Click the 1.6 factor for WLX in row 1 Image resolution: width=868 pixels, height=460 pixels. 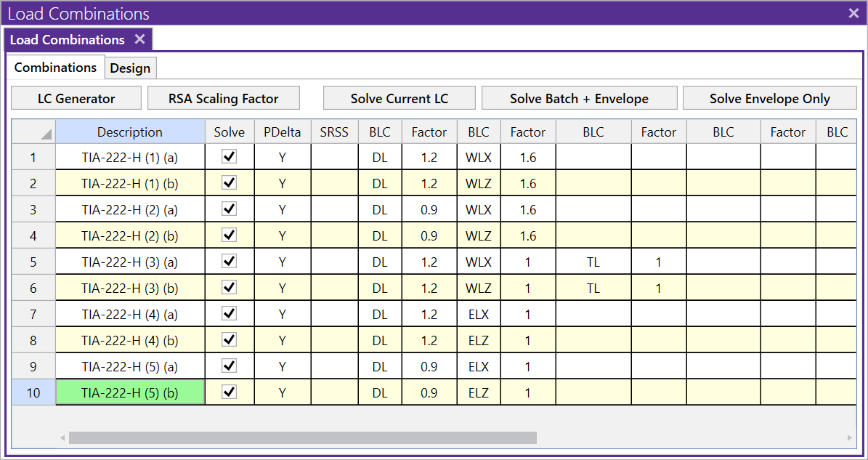[x=527, y=157]
